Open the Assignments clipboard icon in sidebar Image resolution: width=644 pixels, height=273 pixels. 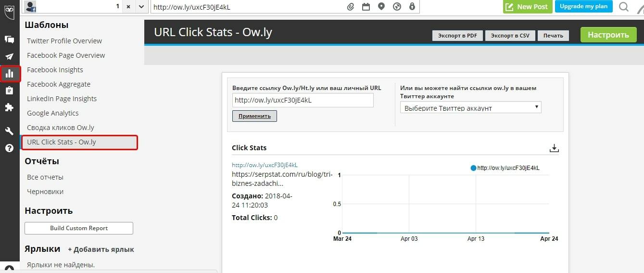coord(9,91)
